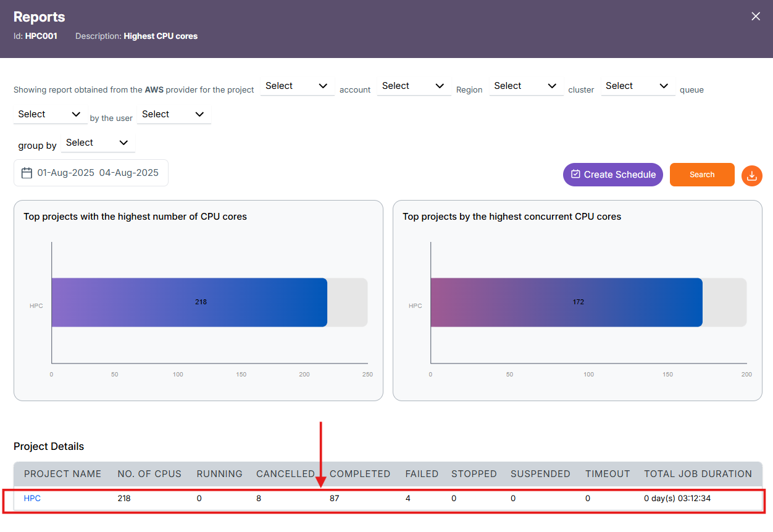Viewport: 773px width, 532px height.
Task: Open the queue Select dropdown
Action: (x=50, y=115)
